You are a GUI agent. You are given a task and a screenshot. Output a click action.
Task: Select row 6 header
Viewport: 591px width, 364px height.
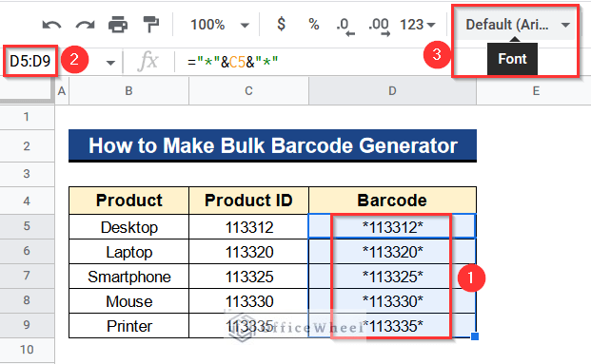click(x=27, y=251)
